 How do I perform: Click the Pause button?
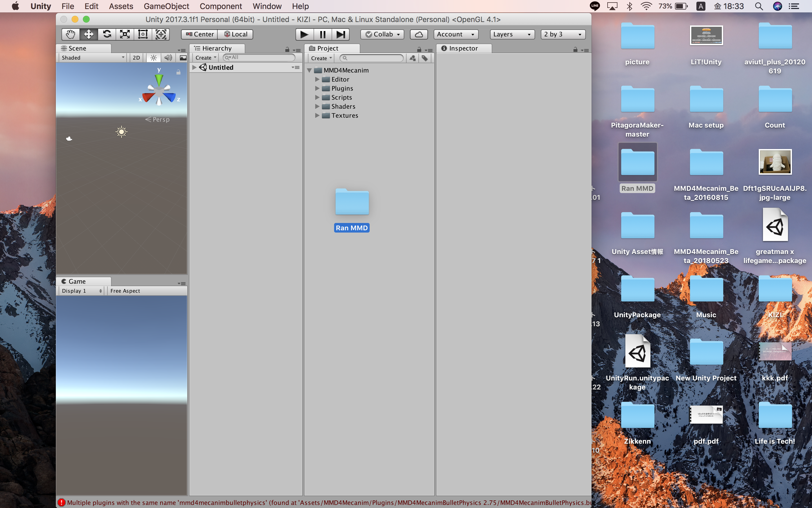click(323, 34)
